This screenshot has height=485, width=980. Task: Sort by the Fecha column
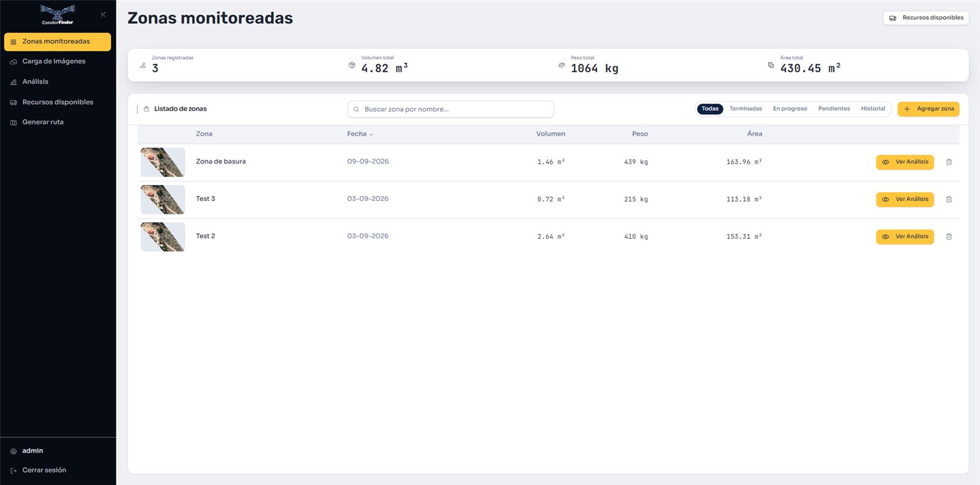360,134
